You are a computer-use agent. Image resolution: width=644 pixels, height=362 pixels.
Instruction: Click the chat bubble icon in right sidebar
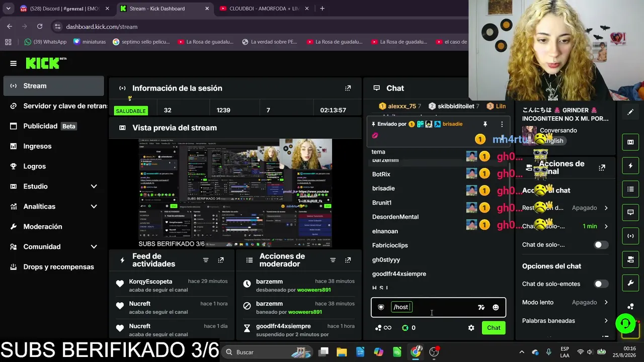630,212
